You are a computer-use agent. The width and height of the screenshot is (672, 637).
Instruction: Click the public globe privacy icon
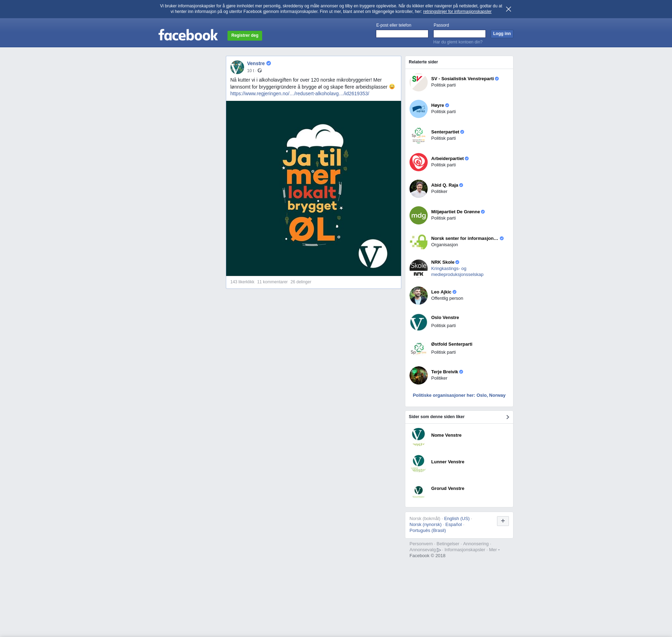click(260, 71)
